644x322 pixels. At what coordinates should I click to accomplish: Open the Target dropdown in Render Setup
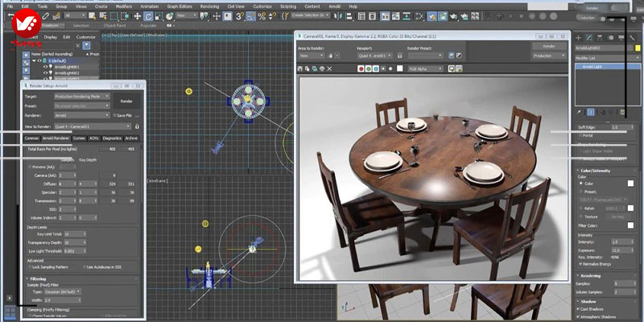click(82, 96)
